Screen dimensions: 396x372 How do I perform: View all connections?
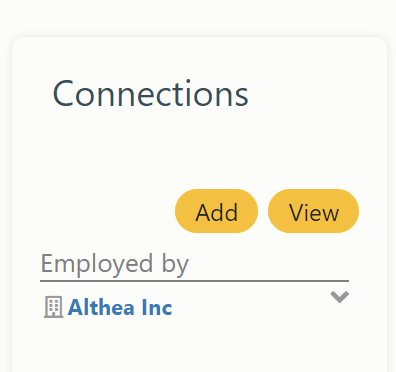point(313,211)
